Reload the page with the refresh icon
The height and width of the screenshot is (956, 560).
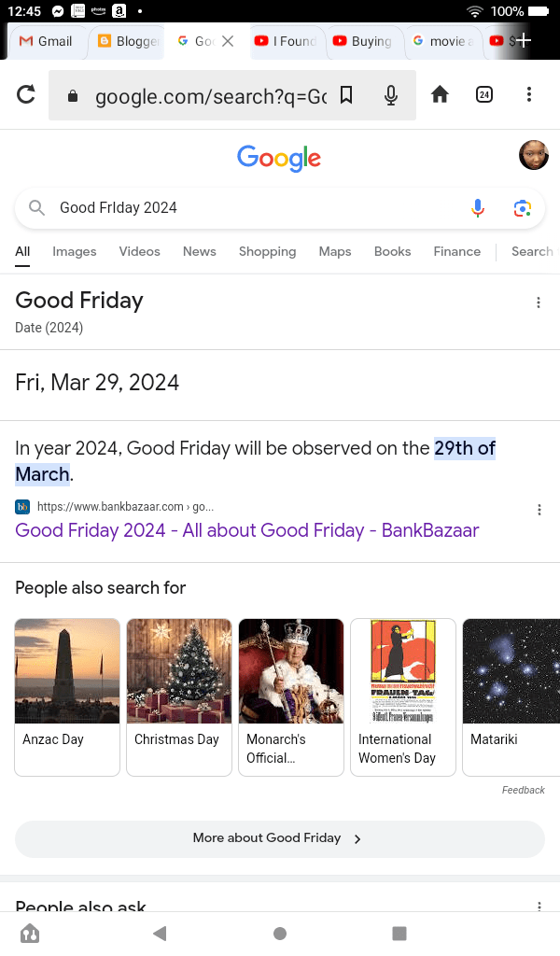tap(26, 94)
